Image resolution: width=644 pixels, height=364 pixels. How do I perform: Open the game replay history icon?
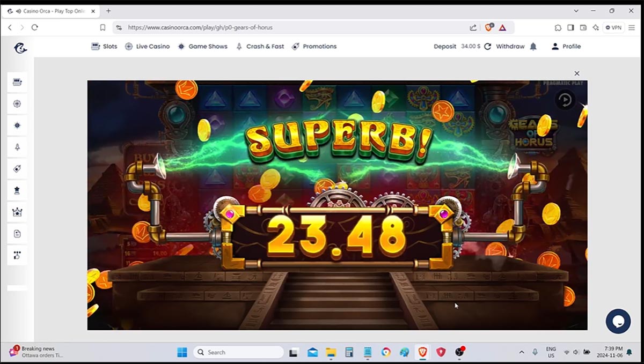[565, 100]
